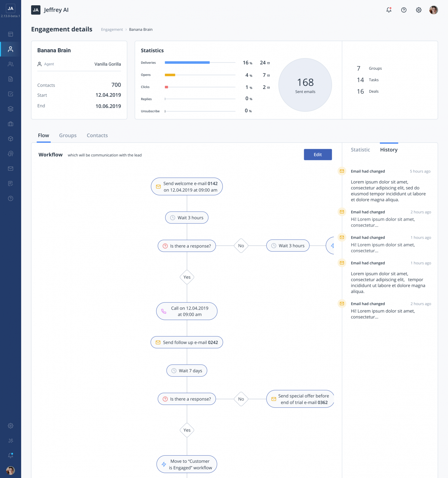Open user profile avatar in top header
This screenshot has width=448, height=478.
click(433, 10)
